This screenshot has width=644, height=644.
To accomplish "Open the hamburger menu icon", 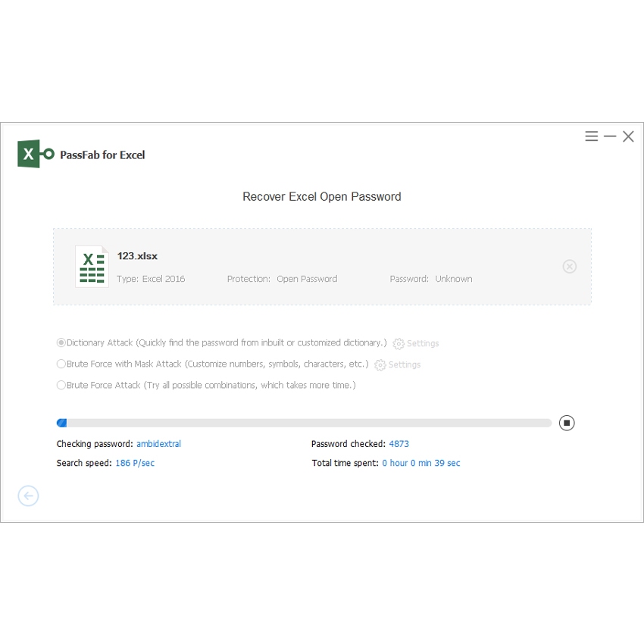I will (592, 136).
